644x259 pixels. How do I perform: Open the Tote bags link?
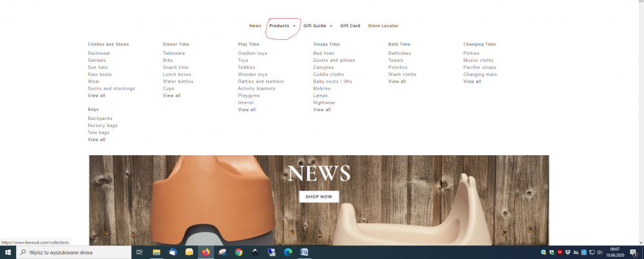click(99, 132)
